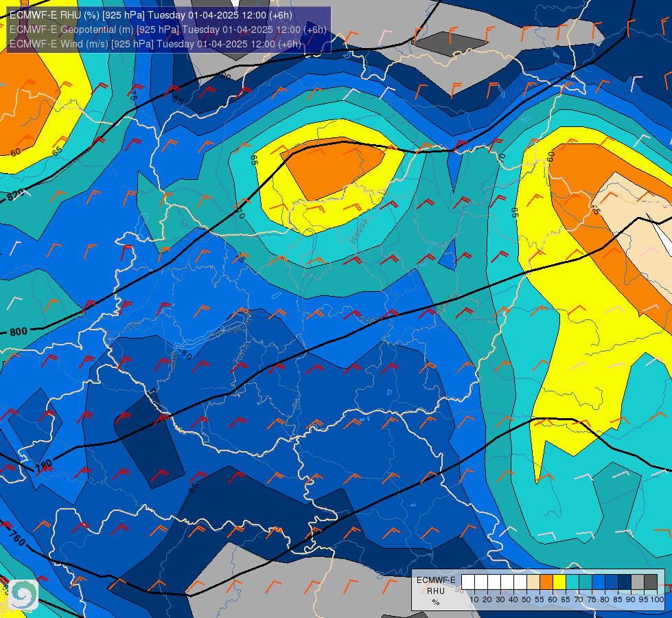Pick the teal 70–75 legend swatch
Screen dimensions: 672x618
pyautogui.click(x=586, y=582)
